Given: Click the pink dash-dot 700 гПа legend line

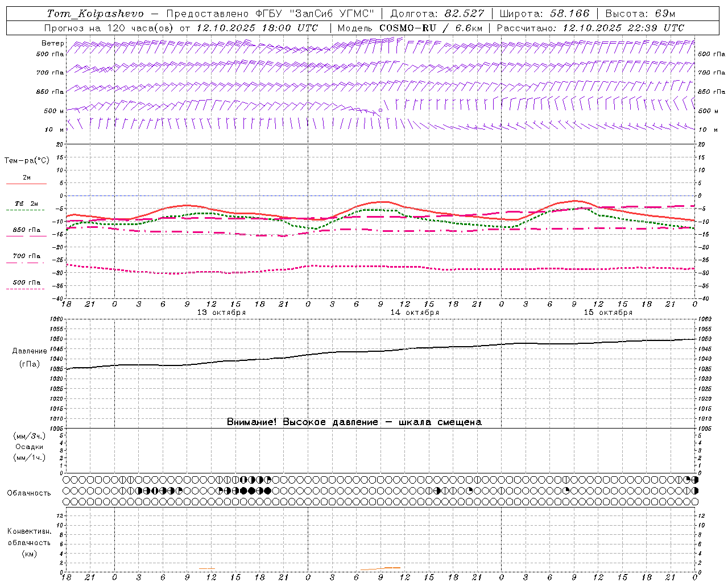Looking at the screenshot, I should (x=25, y=263).
